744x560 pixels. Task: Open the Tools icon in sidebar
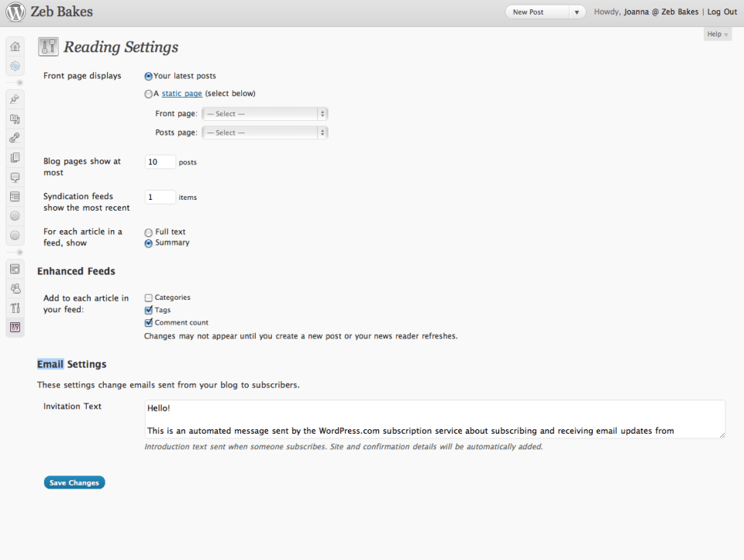coord(15,308)
